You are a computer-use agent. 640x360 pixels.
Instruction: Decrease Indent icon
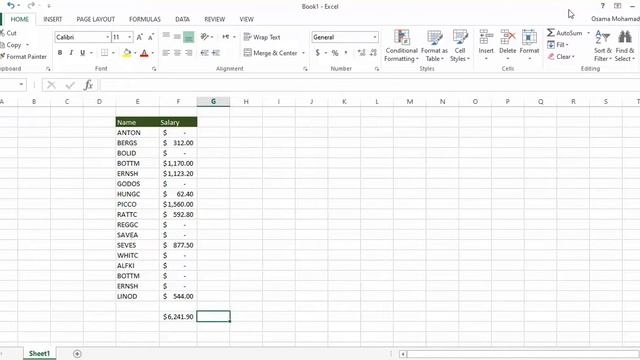pyautogui.click(x=204, y=53)
